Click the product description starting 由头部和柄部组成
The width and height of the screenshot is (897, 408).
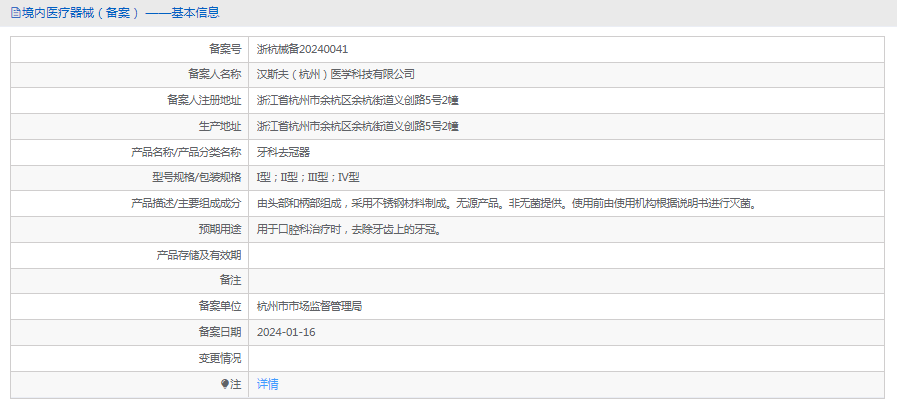point(507,204)
